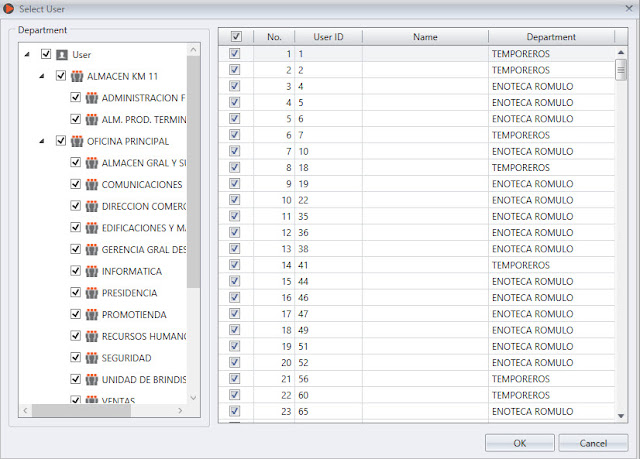Click the OFICINA PRINCIPAL group icon
The width and height of the screenshot is (640, 459).
tap(77, 141)
